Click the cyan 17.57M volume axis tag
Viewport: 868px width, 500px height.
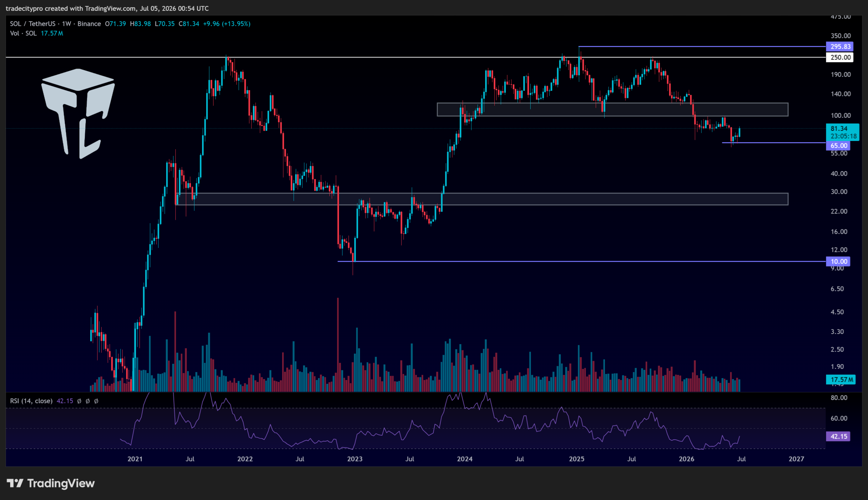(x=841, y=379)
